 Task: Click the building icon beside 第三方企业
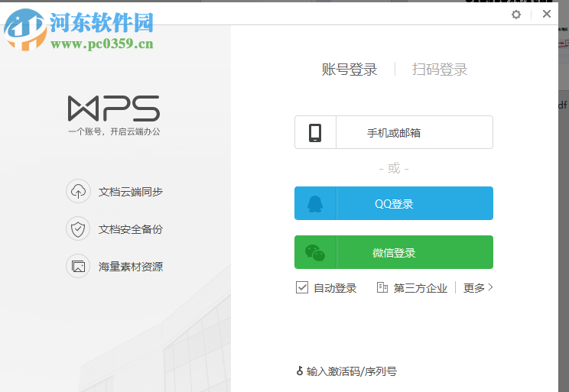coord(382,287)
